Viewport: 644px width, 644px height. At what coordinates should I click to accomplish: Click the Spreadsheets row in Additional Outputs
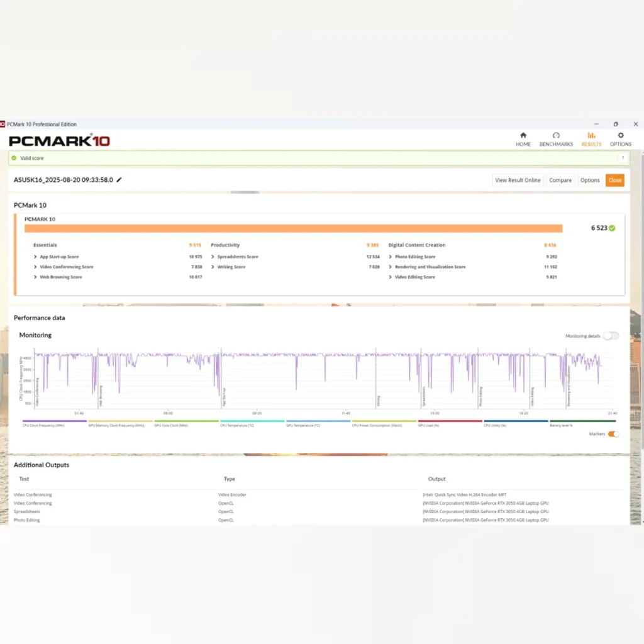(x=318, y=512)
